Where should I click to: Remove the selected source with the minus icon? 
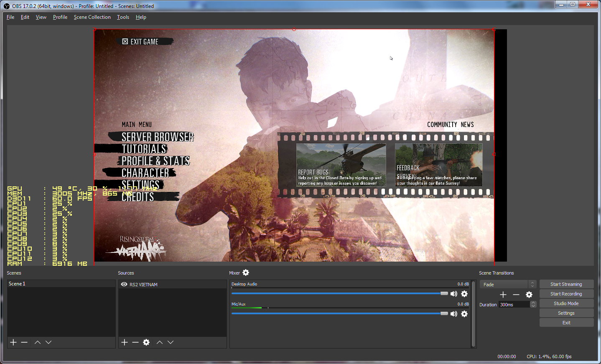tap(135, 342)
